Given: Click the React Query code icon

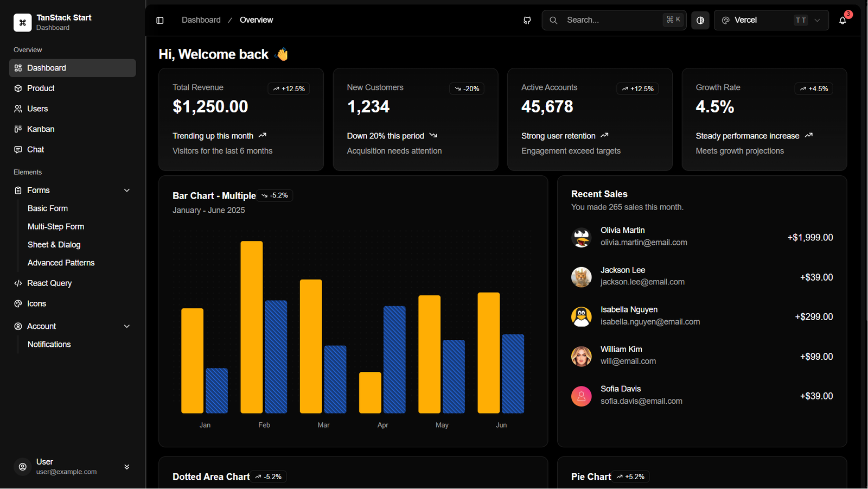Looking at the screenshot, I should point(18,283).
